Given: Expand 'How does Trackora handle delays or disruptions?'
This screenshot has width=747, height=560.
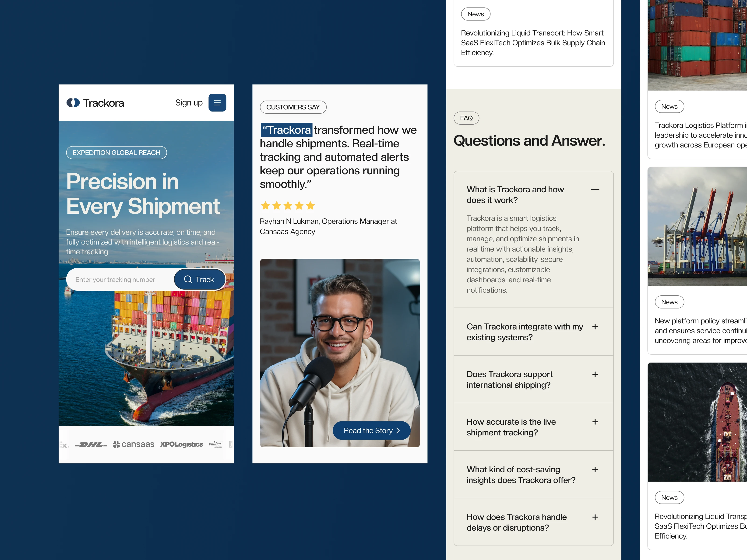Looking at the screenshot, I should (x=595, y=517).
